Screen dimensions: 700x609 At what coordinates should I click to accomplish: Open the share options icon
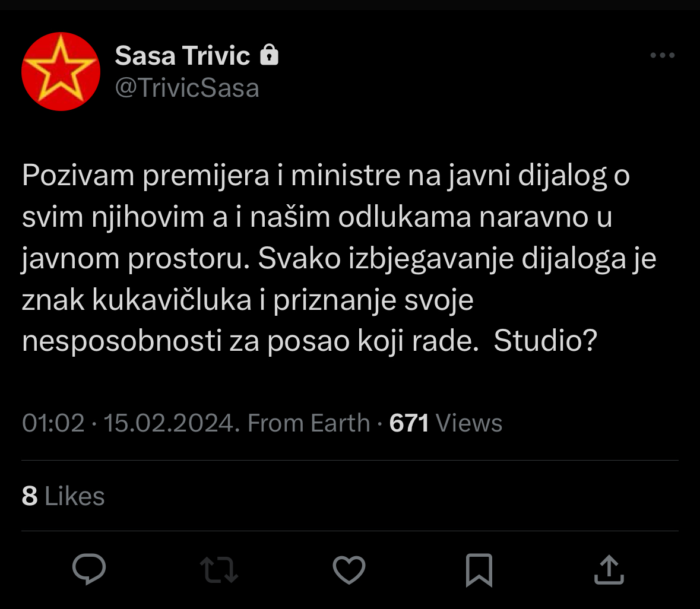(x=609, y=569)
